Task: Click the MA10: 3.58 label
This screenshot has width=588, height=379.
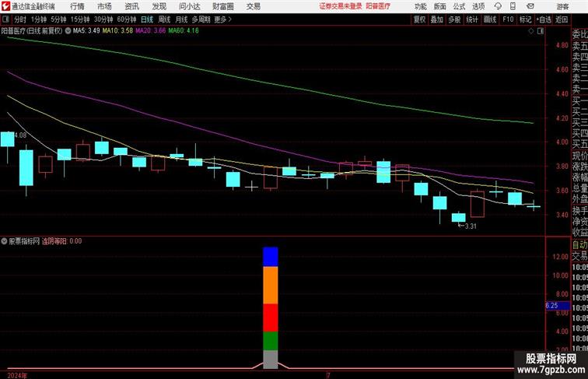Action: pyautogui.click(x=117, y=31)
